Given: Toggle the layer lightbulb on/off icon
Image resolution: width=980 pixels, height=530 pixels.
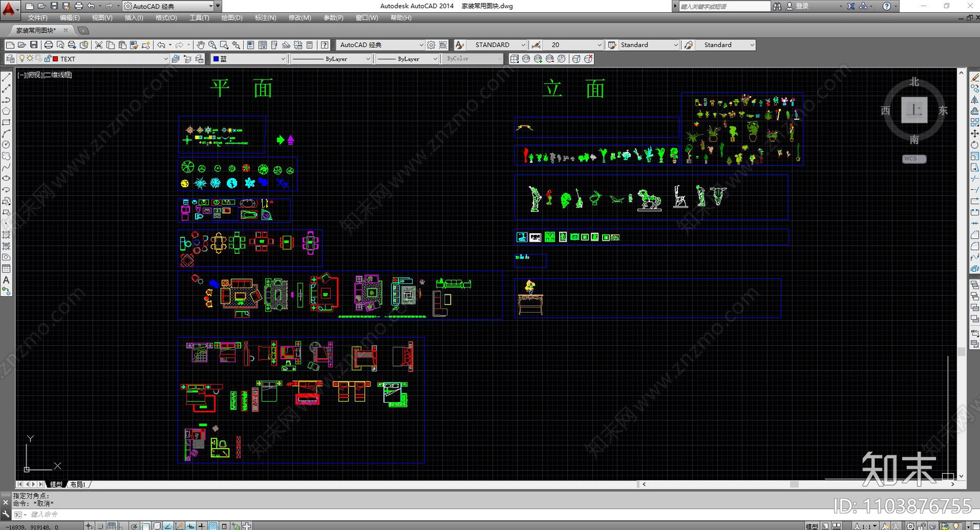Looking at the screenshot, I should (22, 59).
